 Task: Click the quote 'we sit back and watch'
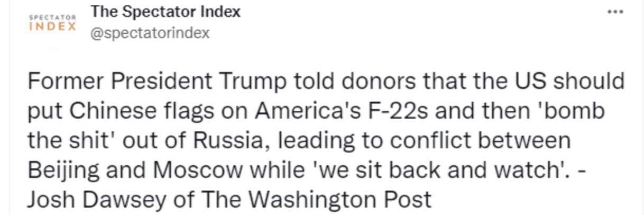click(x=436, y=171)
